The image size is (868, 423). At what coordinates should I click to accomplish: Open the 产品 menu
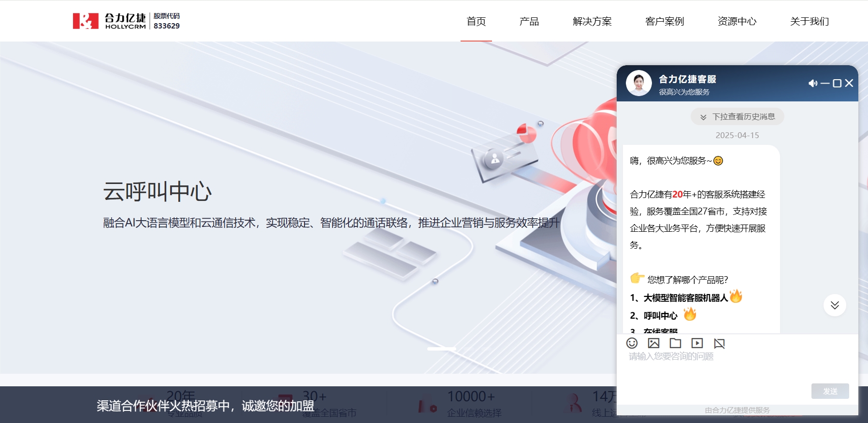529,21
